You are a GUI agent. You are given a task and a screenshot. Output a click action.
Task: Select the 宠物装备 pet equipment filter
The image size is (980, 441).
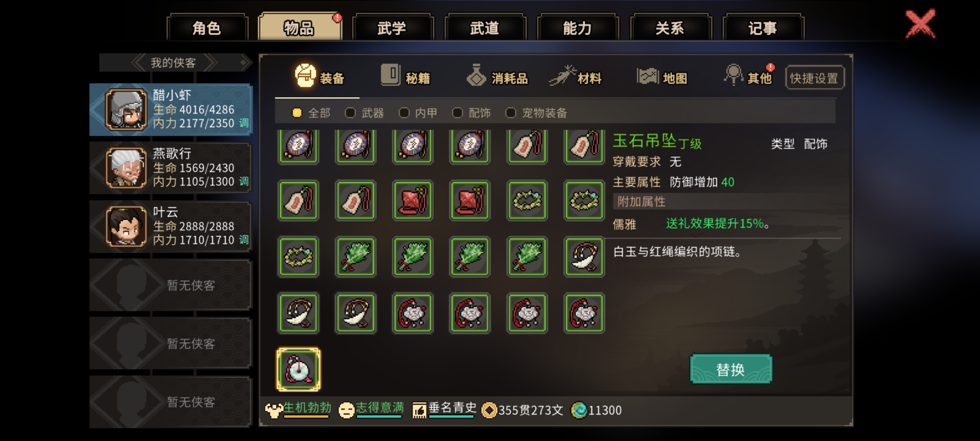click(536, 113)
